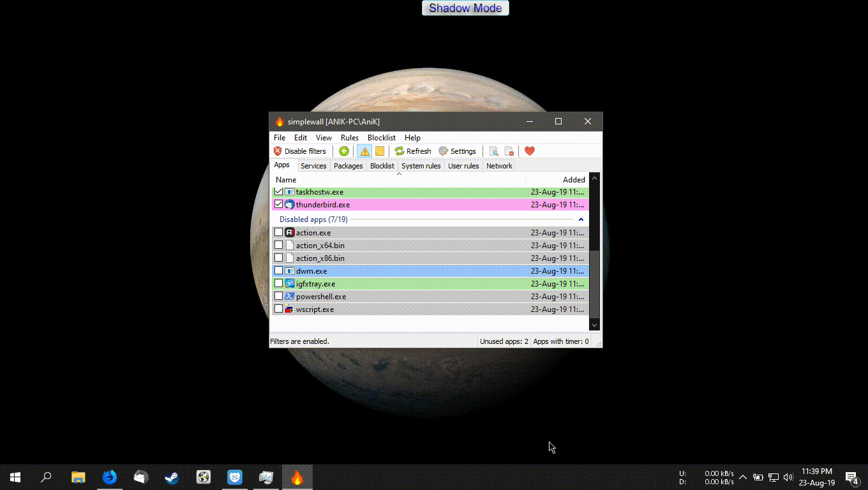The height and width of the screenshot is (490, 868).
Task: Click the clear log icon with red mark
Action: pos(509,151)
